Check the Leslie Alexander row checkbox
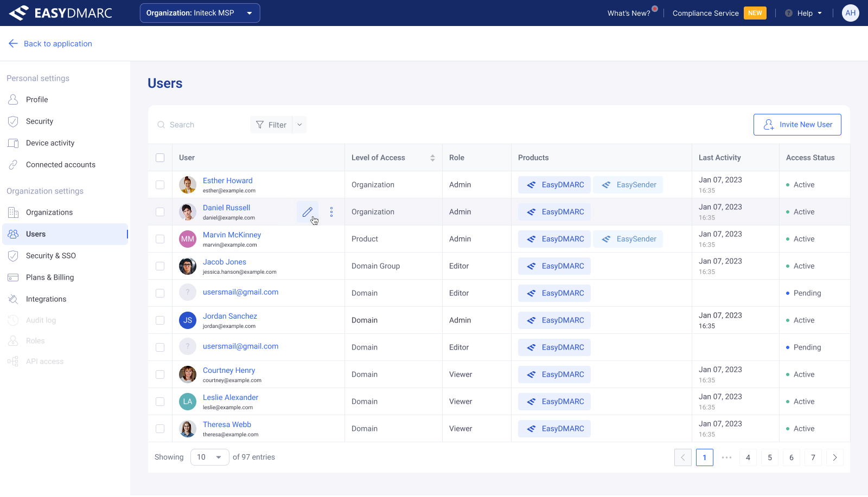Screen dimensions: 868x497 pyautogui.click(x=160, y=402)
